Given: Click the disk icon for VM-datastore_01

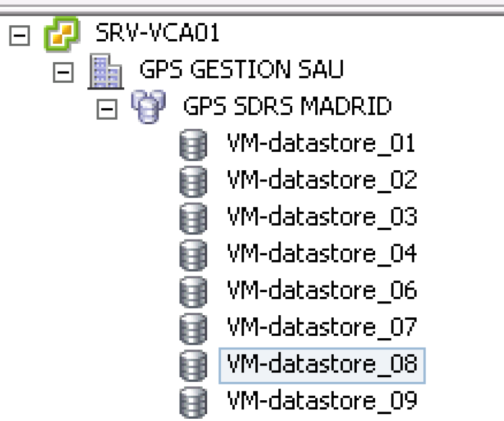Looking at the screenshot, I should (193, 145).
